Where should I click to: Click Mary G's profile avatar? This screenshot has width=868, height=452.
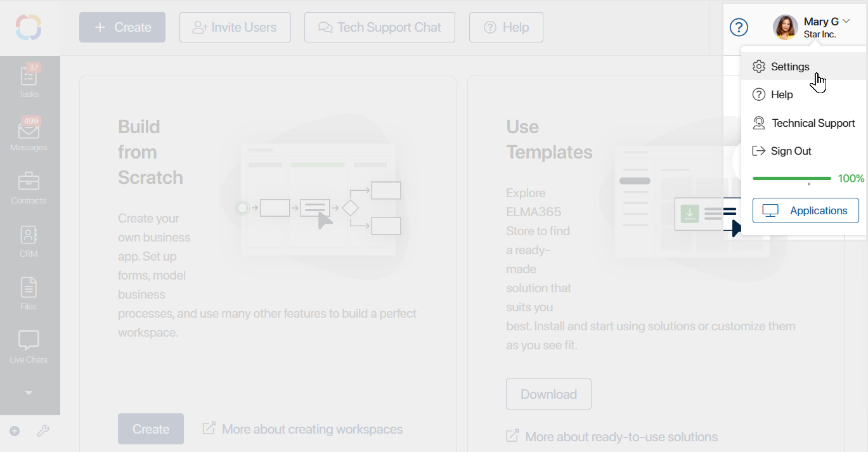tap(786, 27)
